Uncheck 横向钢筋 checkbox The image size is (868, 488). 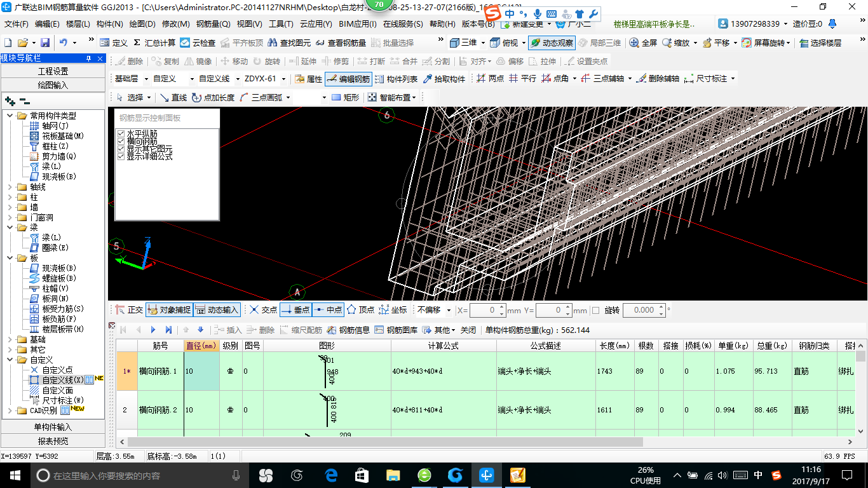tap(121, 141)
